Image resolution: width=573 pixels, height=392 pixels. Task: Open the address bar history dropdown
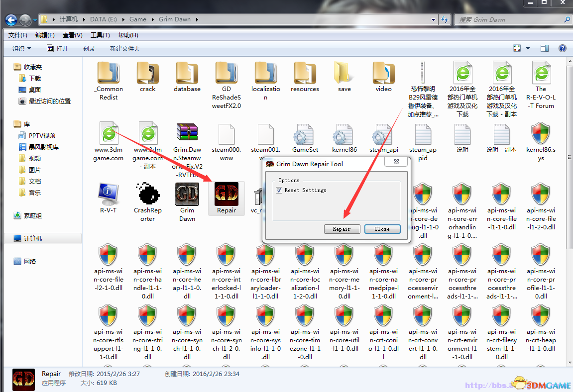click(434, 20)
